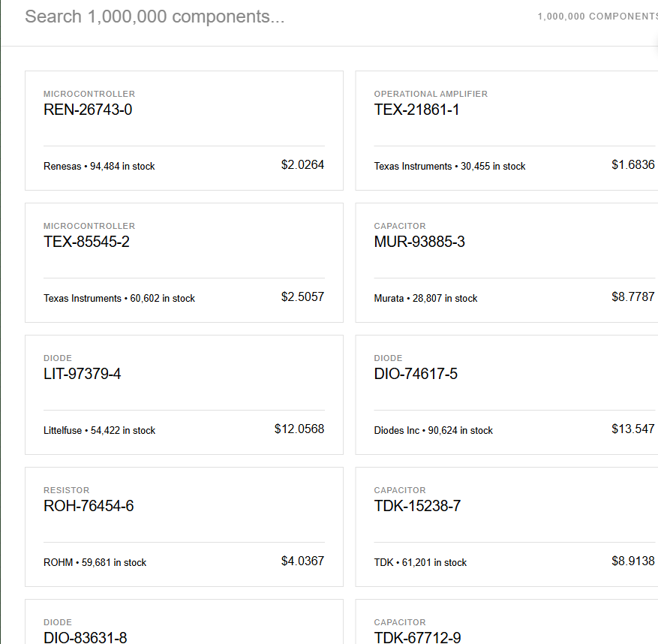Screen dimensions: 658x644
Task: Click the 1,000,000 COMPONENTS counter label
Action: pyautogui.click(x=597, y=17)
